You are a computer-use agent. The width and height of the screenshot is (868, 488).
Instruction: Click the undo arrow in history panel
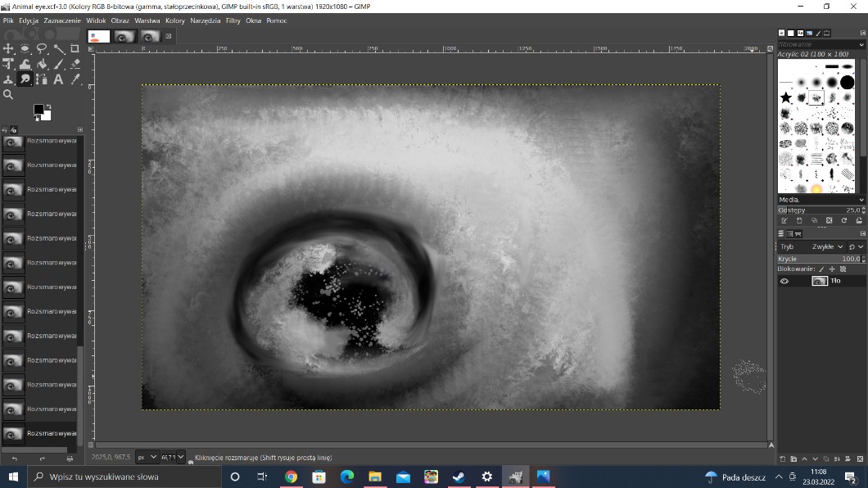14,459
